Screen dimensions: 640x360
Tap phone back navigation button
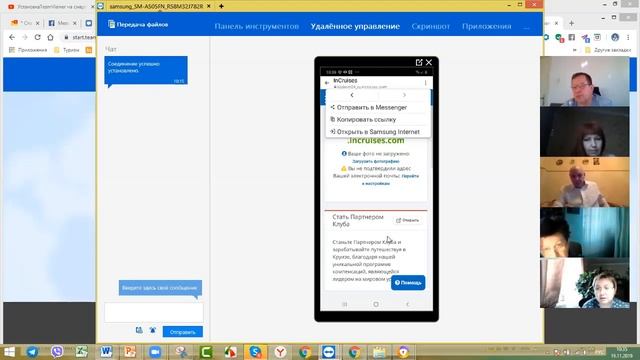(x=407, y=304)
